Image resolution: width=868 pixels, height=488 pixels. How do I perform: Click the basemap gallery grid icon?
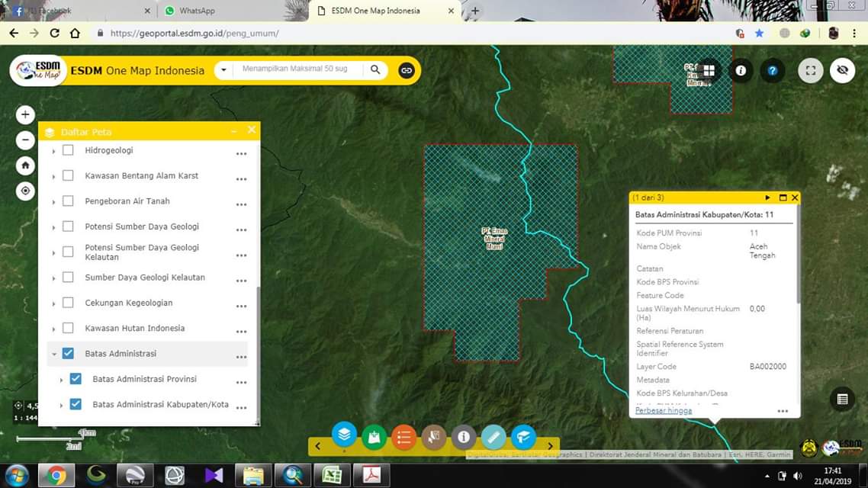click(709, 70)
